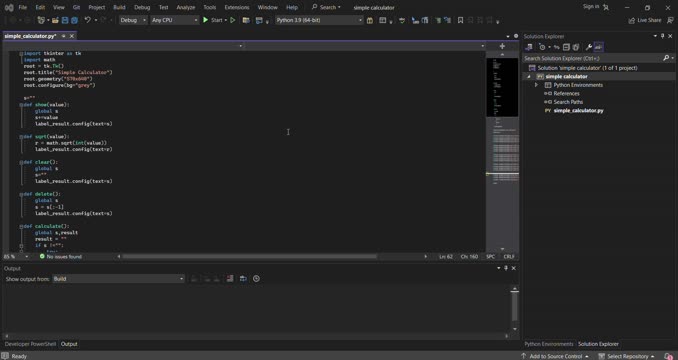678x360 pixels.
Task: Click the editor horizontal scrollbar
Action: click(249, 257)
